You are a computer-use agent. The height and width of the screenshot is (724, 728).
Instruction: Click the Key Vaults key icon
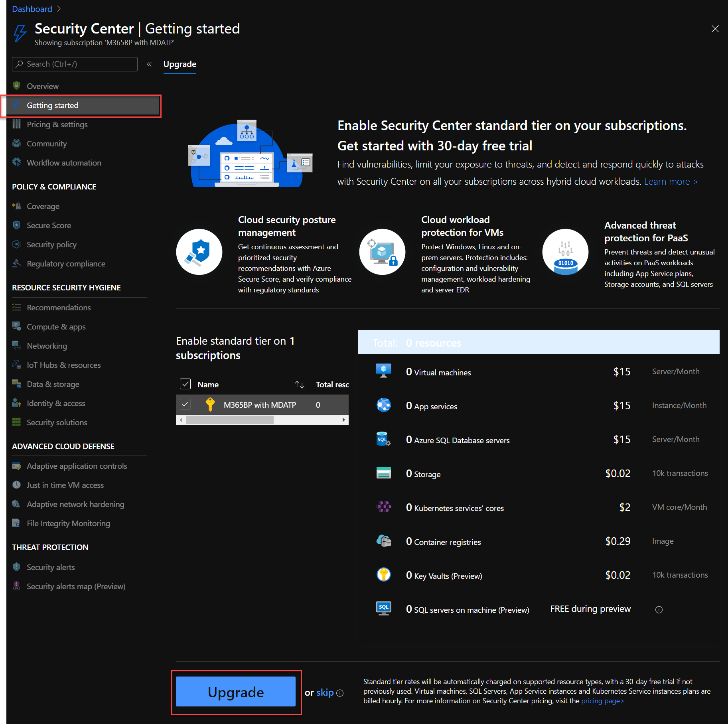click(384, 574)
